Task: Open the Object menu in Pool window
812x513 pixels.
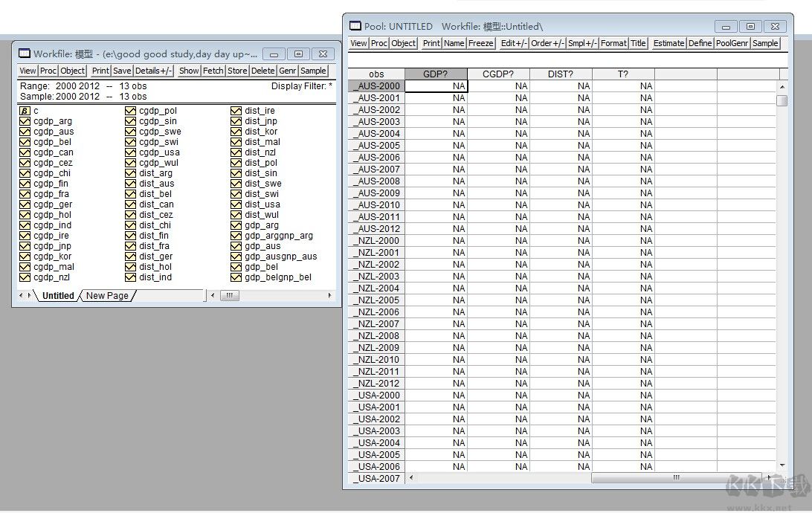Action: pyautogui.click(x=404, y=43)
